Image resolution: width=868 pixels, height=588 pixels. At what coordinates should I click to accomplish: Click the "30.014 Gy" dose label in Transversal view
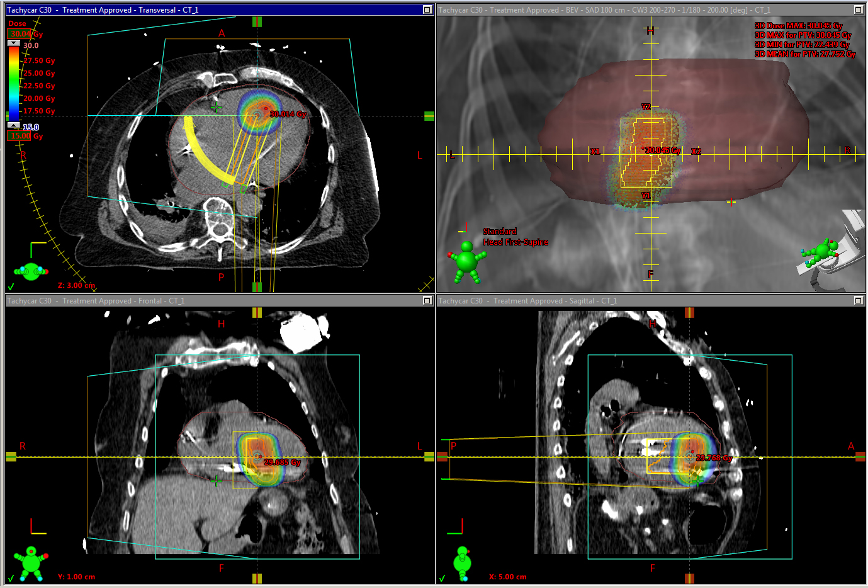[x=288, y=114]
